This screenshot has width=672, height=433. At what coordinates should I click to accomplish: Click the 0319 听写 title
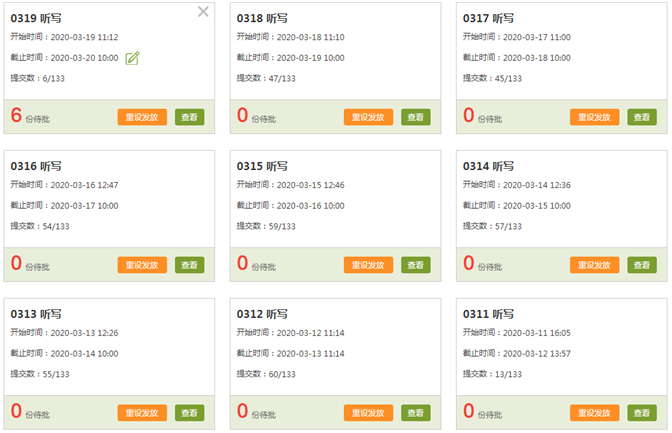(36, 18)
